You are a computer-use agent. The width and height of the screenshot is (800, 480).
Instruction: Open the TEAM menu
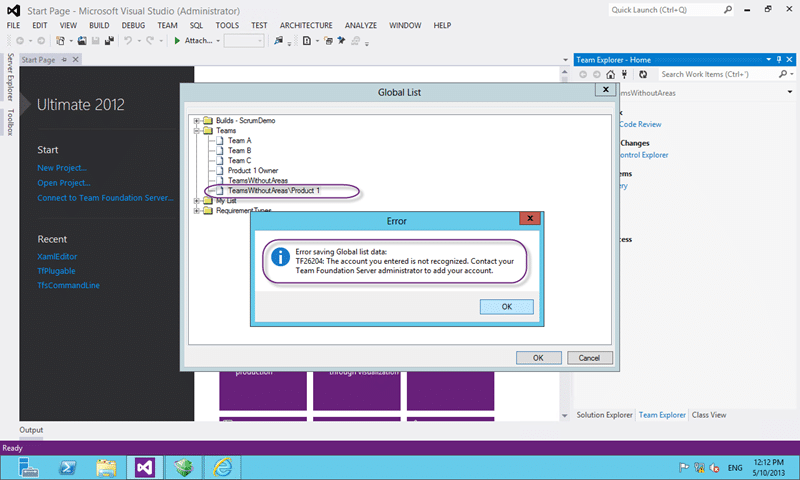coord(167,26)
